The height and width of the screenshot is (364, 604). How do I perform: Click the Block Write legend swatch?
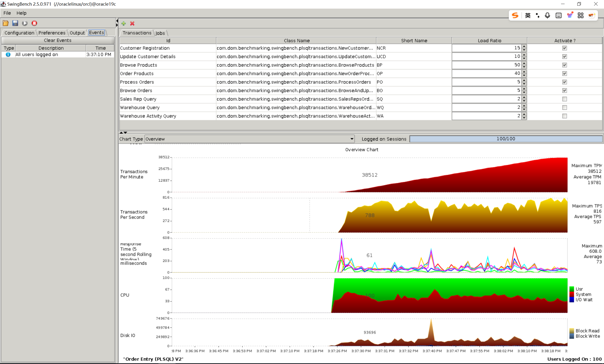pyautogui.click(x=572, y=336)
